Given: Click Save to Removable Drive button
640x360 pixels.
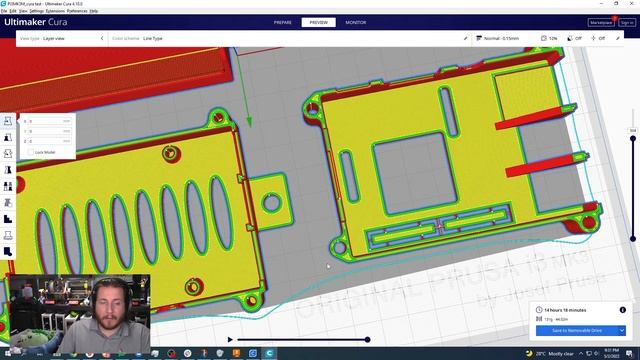Looking at the screenshot, I should [577, 330].
